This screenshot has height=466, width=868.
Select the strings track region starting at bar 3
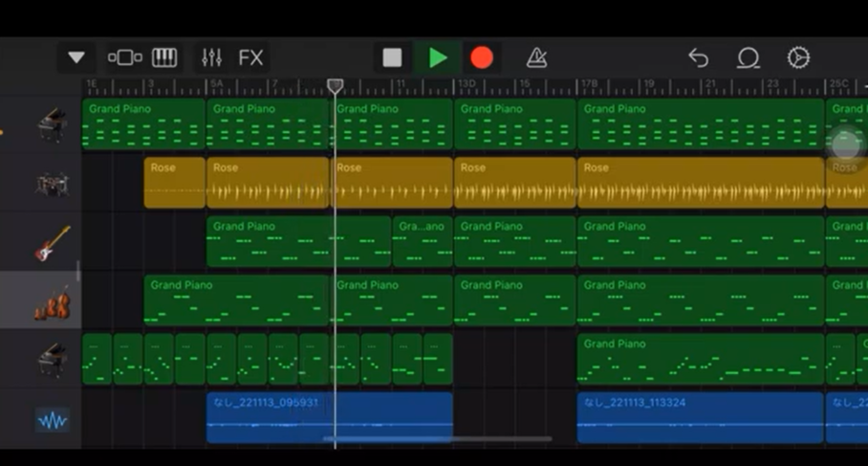(237, 300)
